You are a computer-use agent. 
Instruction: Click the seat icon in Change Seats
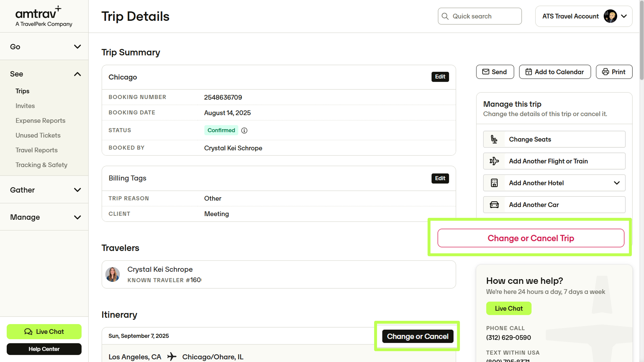coord(494,139)
